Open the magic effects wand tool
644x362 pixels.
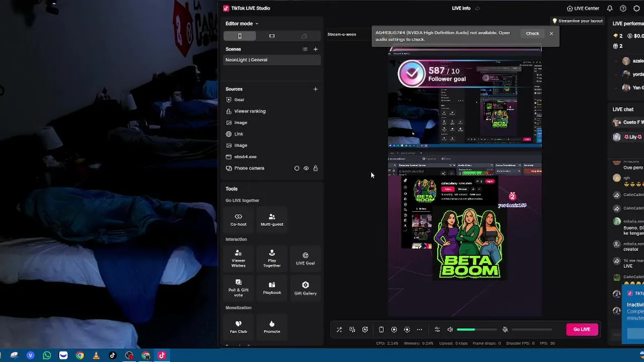[339, 330]
